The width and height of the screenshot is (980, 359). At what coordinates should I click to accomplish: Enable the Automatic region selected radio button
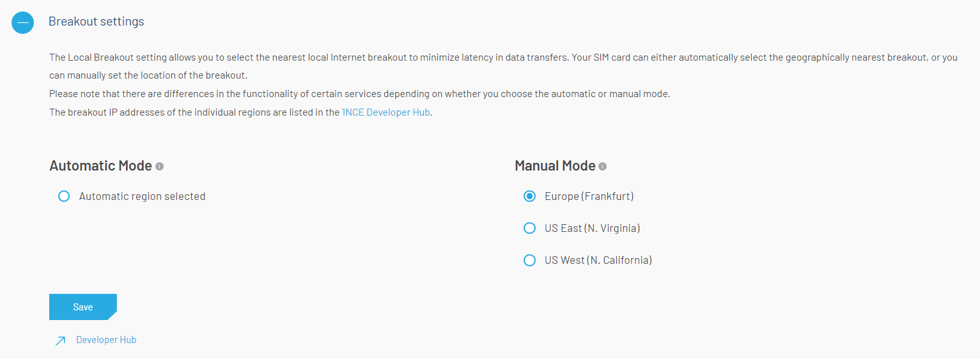click(x=64, y=197)
